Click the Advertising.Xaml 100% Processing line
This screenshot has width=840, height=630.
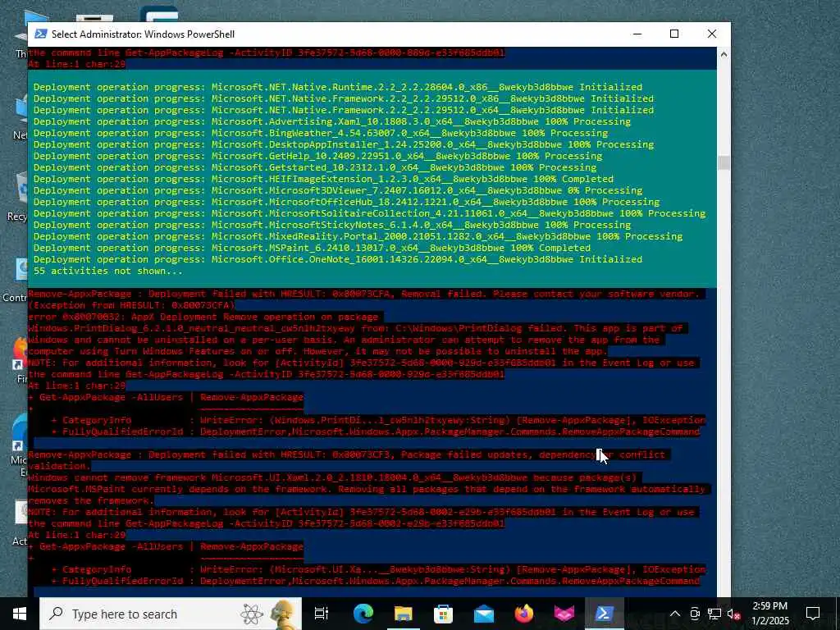pyautogui.click(x=332, y=121)
